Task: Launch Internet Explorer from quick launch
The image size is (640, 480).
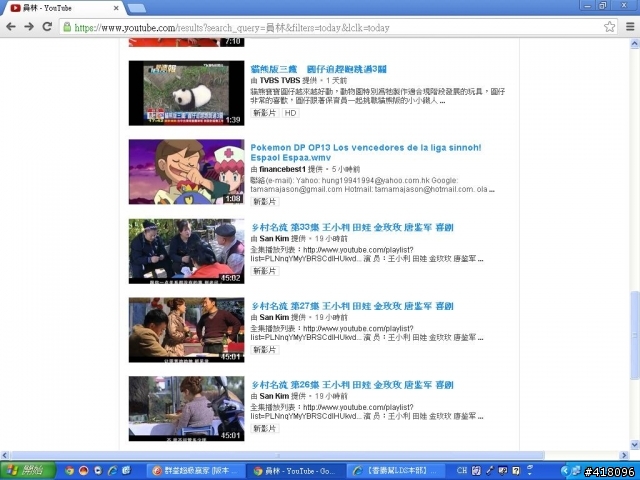Action: point(112,471)
